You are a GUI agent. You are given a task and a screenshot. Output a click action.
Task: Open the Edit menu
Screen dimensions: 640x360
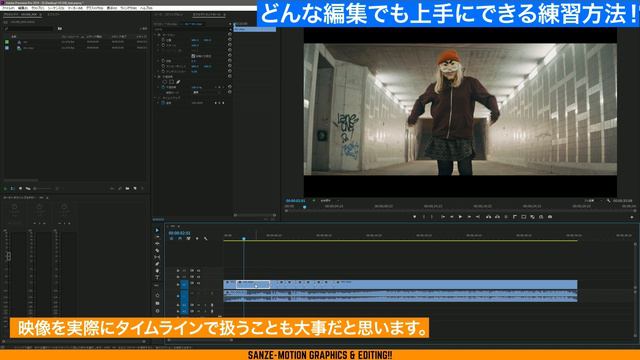[x=23, y=8]
